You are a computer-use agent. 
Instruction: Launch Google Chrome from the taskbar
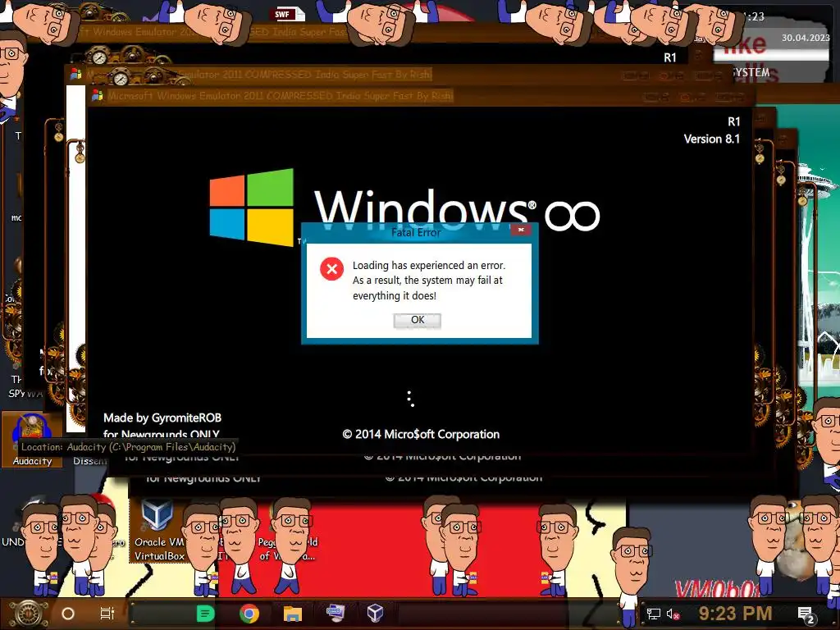(249, 614)
